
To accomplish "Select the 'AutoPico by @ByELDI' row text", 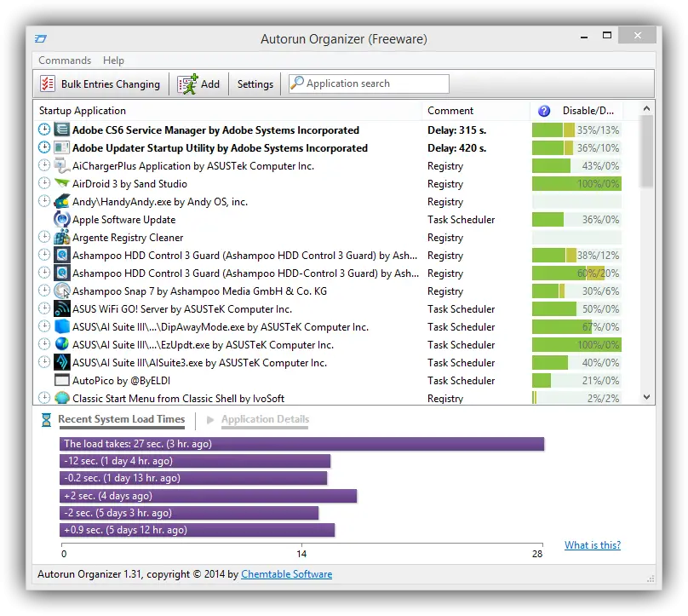I will (121, 381).
